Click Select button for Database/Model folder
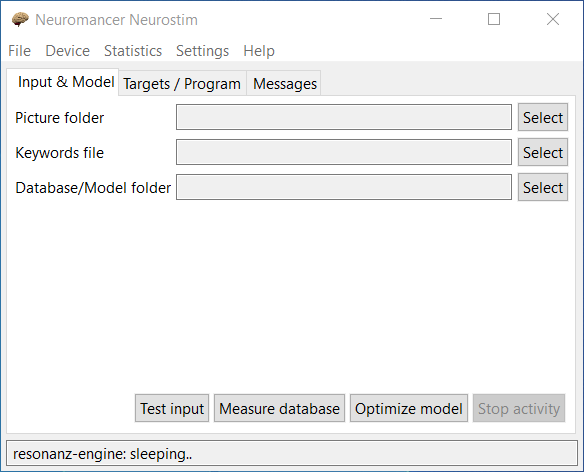 [x=543, y=187]
